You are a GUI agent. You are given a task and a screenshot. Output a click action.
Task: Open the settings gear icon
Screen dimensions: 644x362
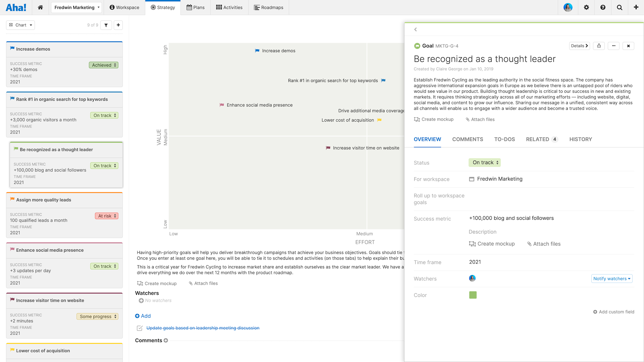(586, 7)
